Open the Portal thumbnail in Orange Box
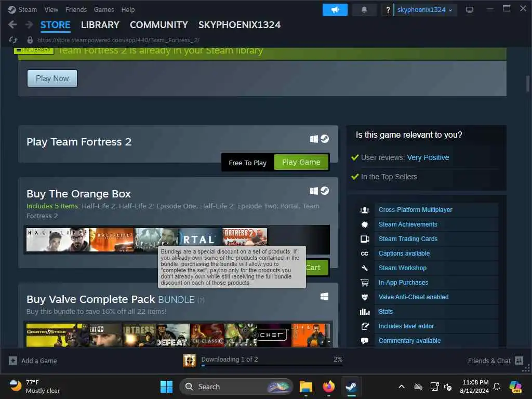The width and height of the screenshot is (532, 399). click(200, 237)
